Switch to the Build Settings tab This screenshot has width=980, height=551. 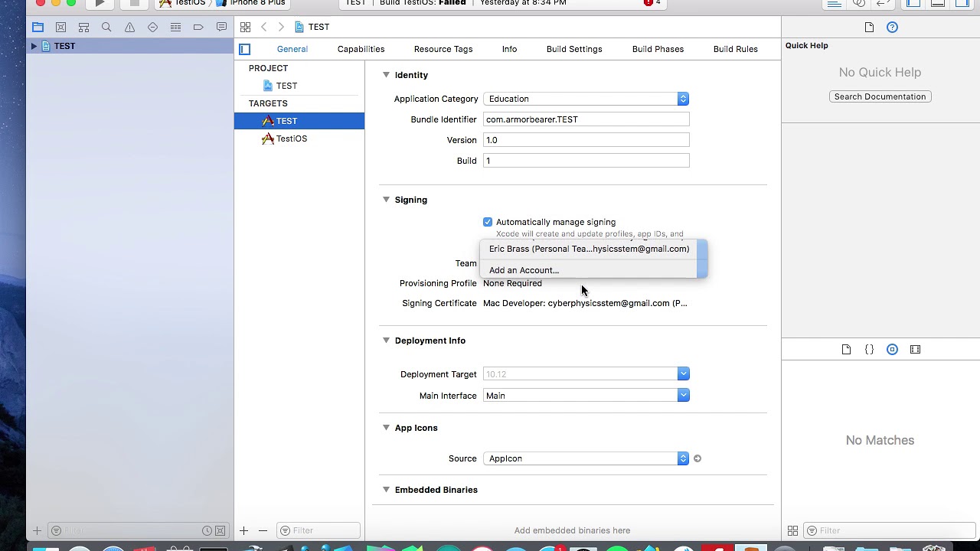tap(574, 49)
